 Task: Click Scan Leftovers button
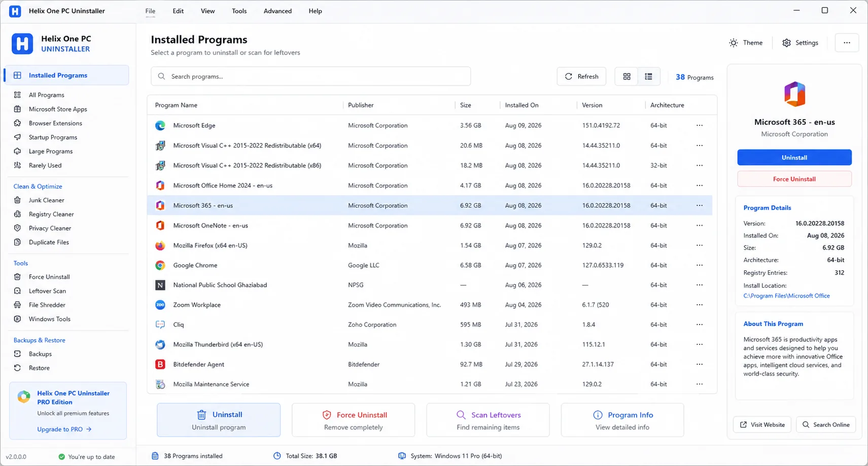488,420
